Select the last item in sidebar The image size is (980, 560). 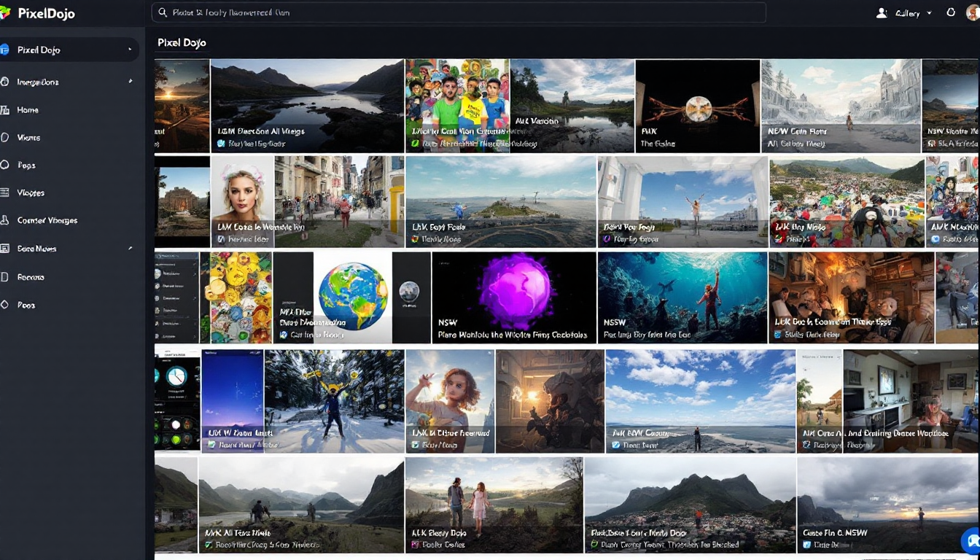tap(26, 306)
